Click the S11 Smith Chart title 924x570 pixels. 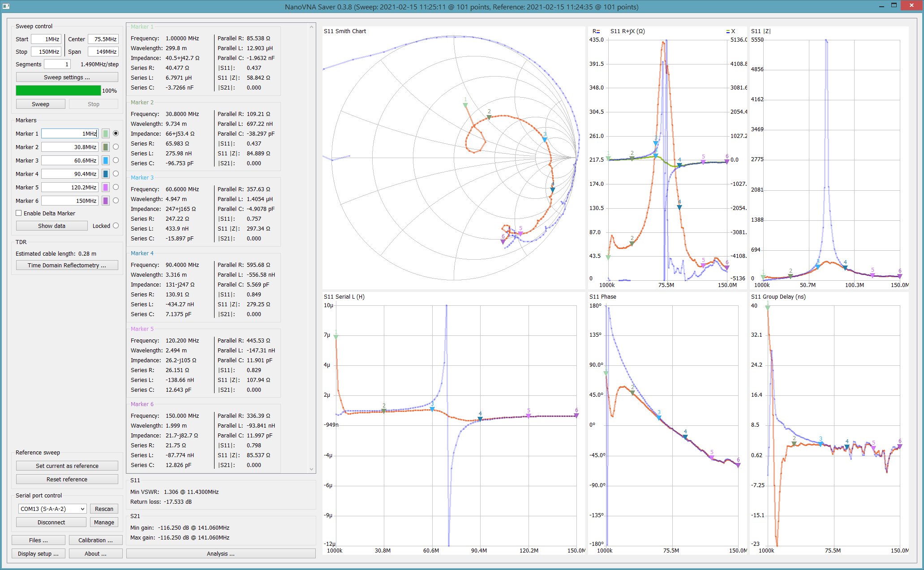click(x=345, y=31)
